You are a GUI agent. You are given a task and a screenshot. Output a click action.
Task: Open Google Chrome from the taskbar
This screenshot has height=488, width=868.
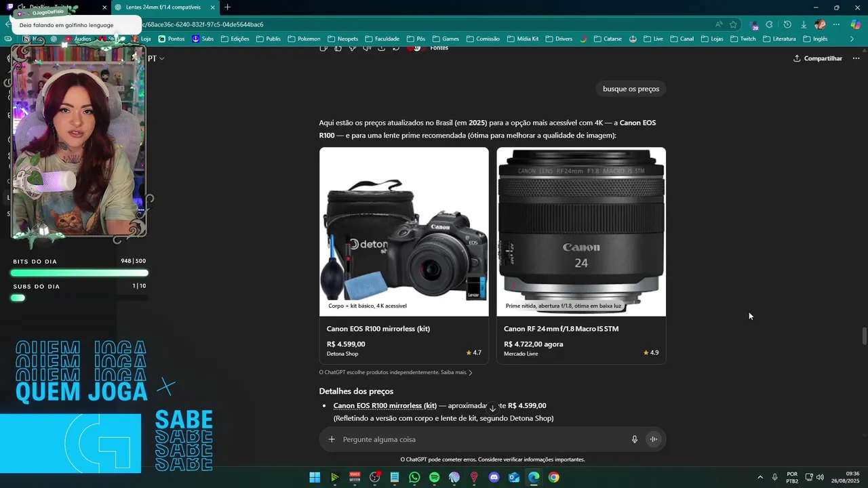tap(554, 477)
